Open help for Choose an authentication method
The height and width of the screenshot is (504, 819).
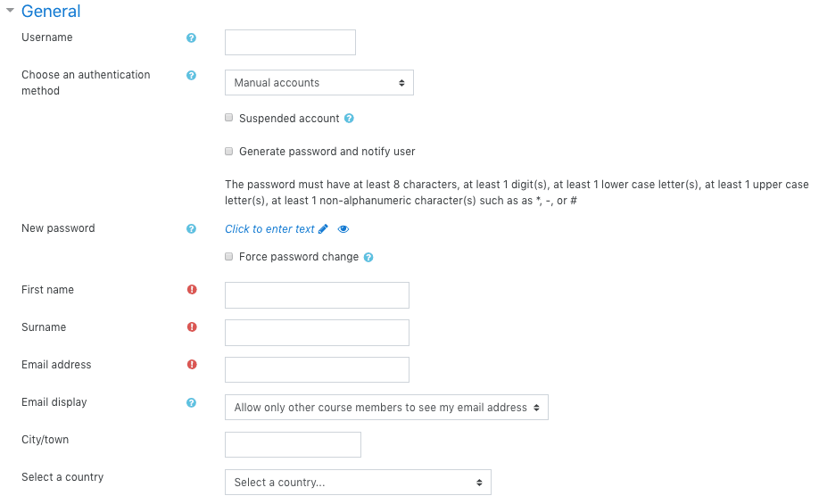point(191,75)
